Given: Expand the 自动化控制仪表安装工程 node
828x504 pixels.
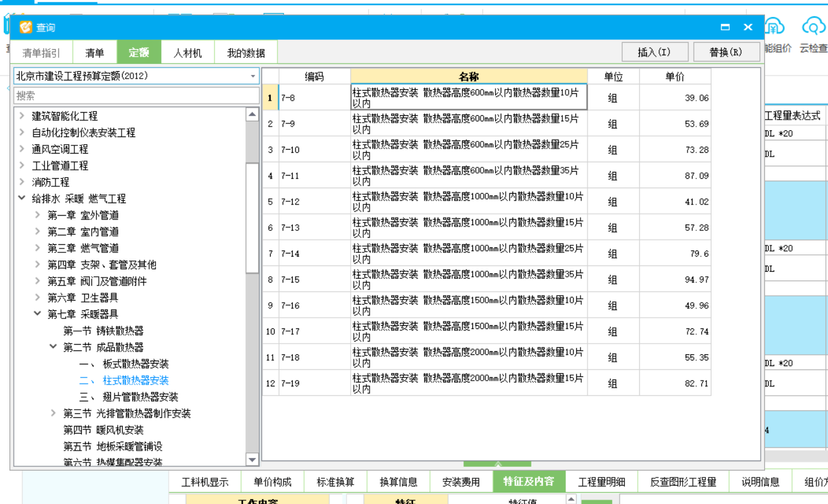Looking at the screenshot, I should [22, 132].
